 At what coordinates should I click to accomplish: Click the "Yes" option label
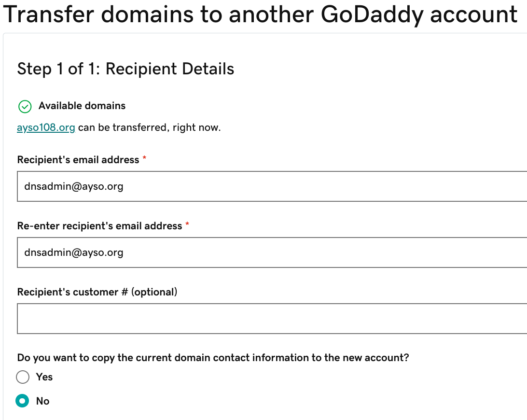pyautogui.click(x=44, y=377)
